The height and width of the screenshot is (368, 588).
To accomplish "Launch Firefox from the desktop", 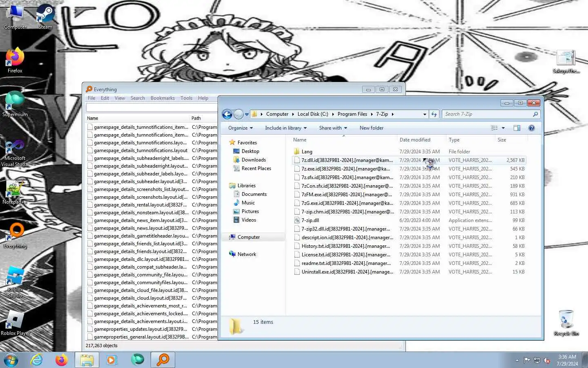I will pyautogui.click(x=15, y=60).
